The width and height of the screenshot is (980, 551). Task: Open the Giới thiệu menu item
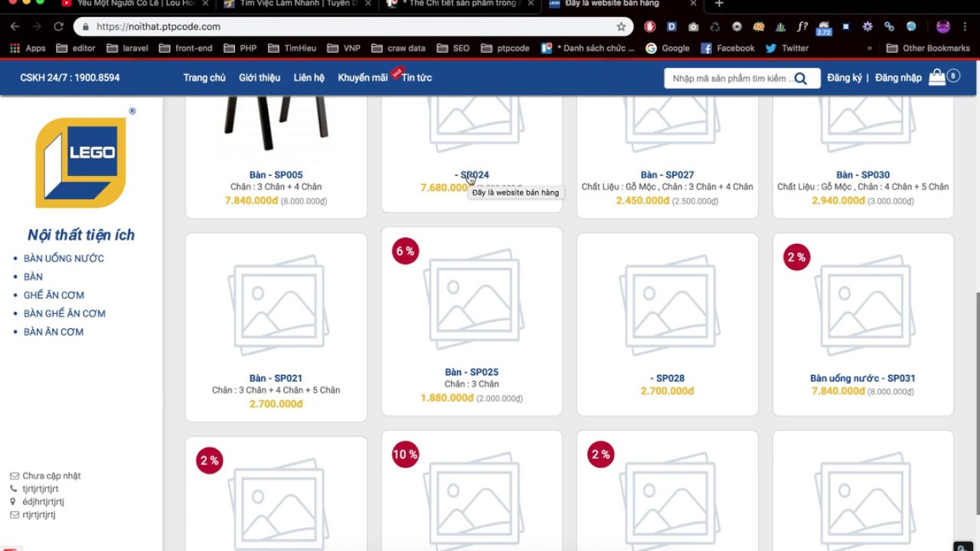260,78
